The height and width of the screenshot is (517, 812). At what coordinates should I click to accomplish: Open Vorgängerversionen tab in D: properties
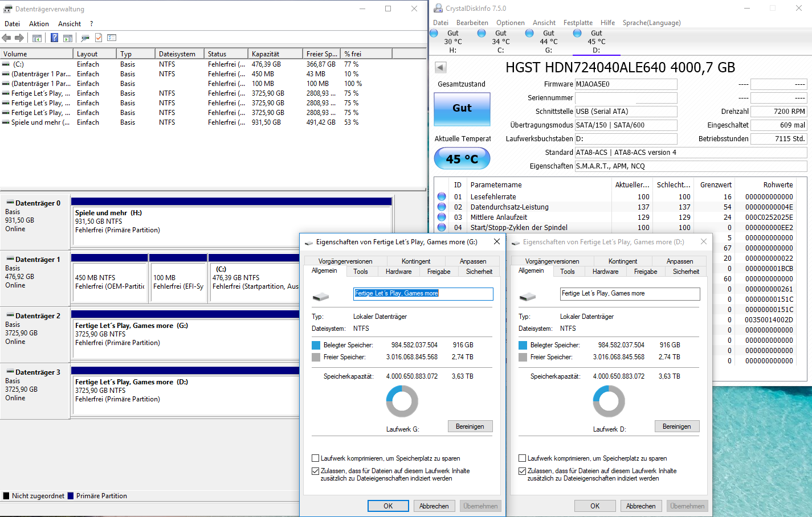552,261
